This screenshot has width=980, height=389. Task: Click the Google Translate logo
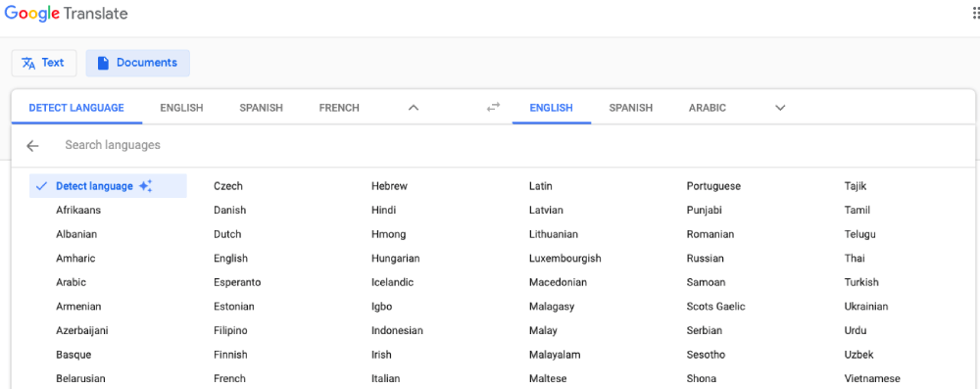coord(67,13)
